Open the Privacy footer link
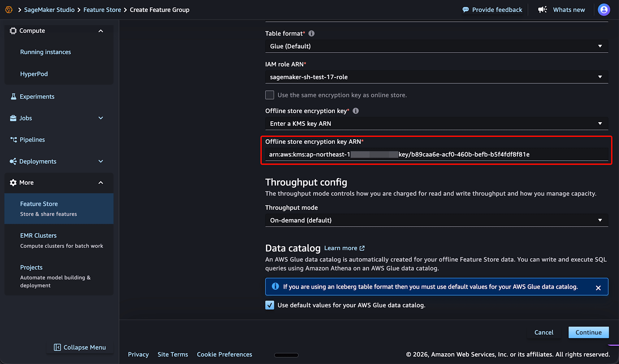This screenshot has height=364, width=619. [x=138, y=354]
